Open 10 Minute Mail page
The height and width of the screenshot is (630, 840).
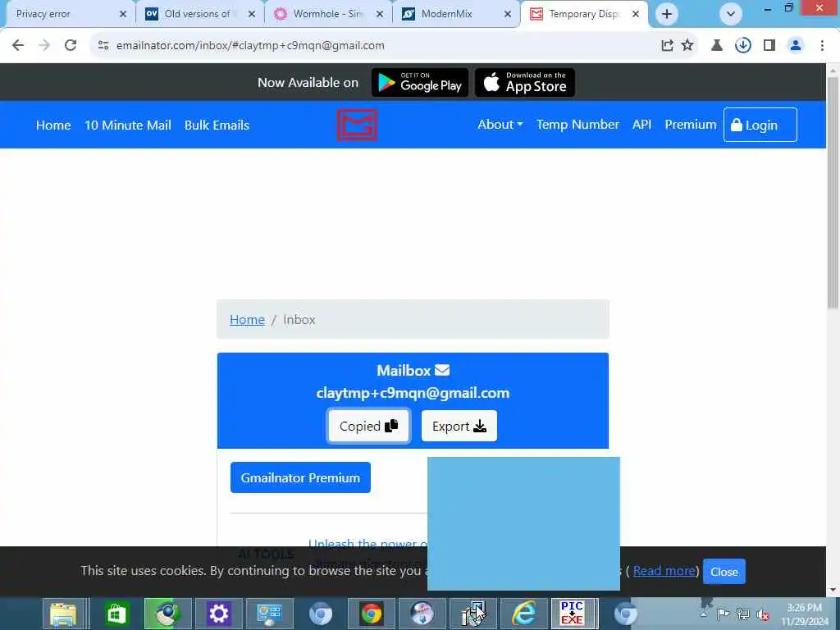127,126
